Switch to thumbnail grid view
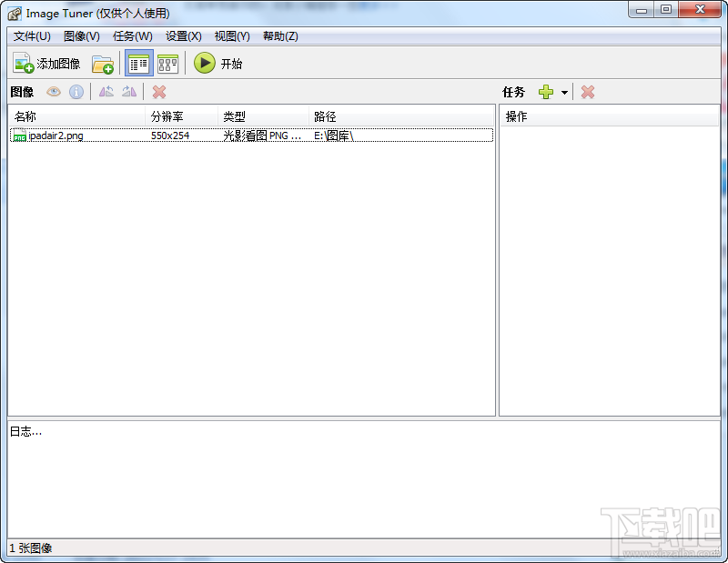Image resolution: width=728 pixels, height=563 pixels. [x=167, y=63]
